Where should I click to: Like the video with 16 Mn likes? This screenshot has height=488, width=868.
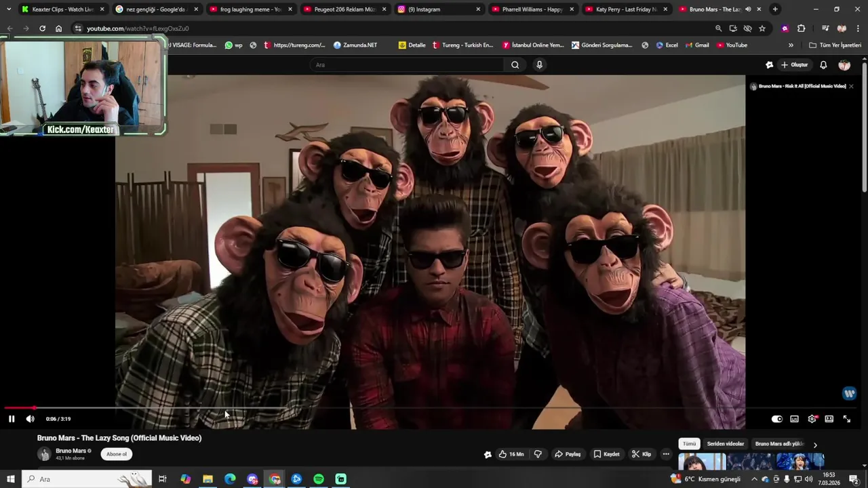point(511,454)
